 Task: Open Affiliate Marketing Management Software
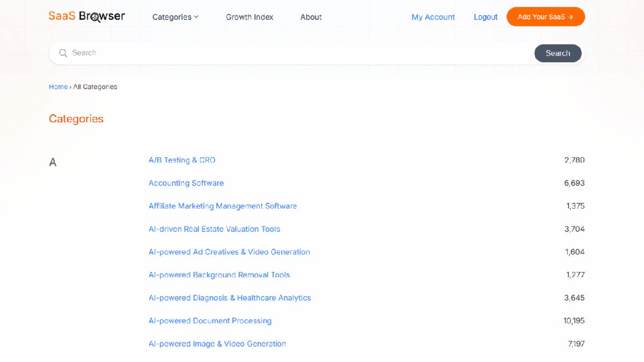(222, 206)
